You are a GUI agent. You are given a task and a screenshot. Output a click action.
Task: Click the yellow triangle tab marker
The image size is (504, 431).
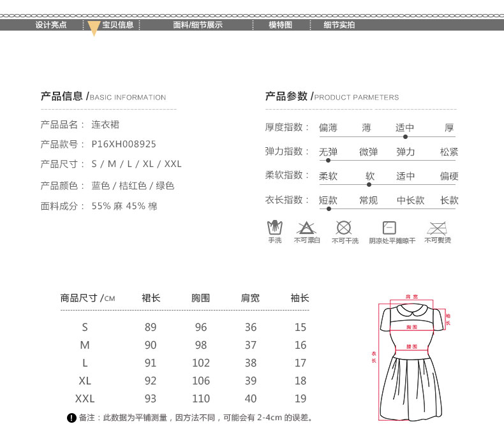click(x=94, y=29)
